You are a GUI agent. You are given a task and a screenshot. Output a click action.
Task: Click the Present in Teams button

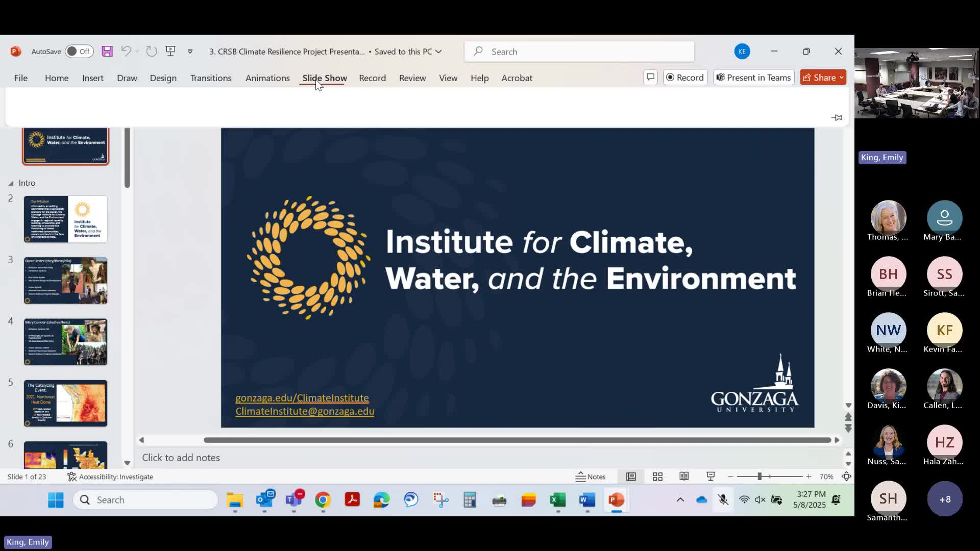(x=754, y=78)
